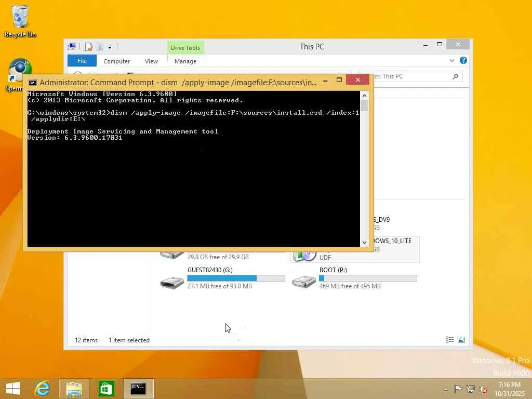Image resolution: width=532 pixels, height=399 pixels.
Task: Maximize the Command Prompt window
Action: pos(339,79)
